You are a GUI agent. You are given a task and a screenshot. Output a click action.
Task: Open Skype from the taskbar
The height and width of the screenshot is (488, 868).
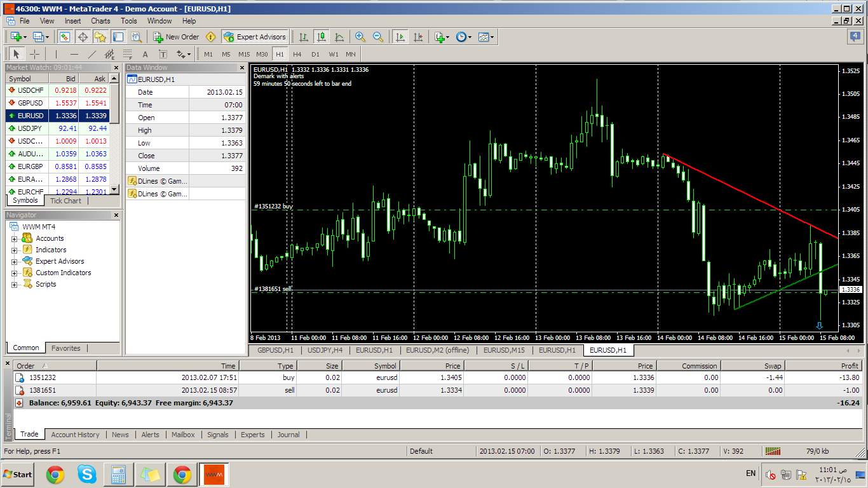click(x=87, y=475)
